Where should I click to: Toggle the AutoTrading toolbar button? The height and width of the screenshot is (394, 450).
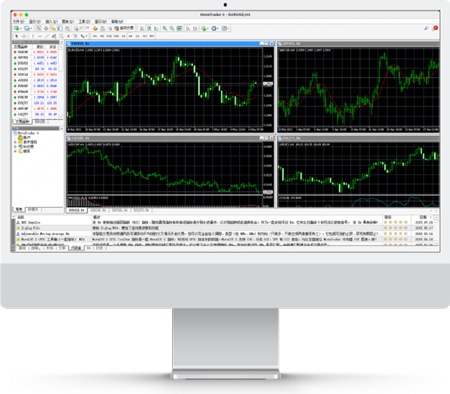coord(124,28)
